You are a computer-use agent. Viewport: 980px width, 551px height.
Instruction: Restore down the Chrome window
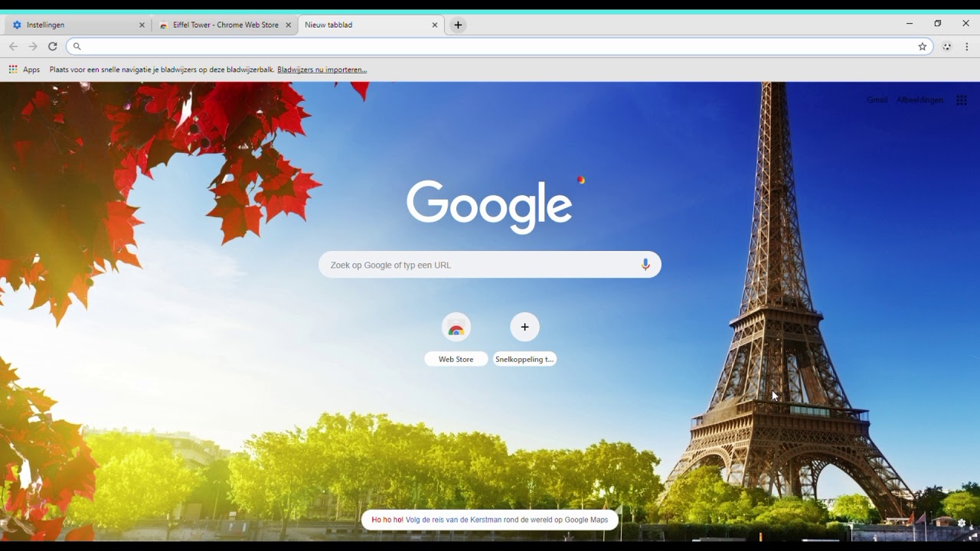tap(938, 24)
